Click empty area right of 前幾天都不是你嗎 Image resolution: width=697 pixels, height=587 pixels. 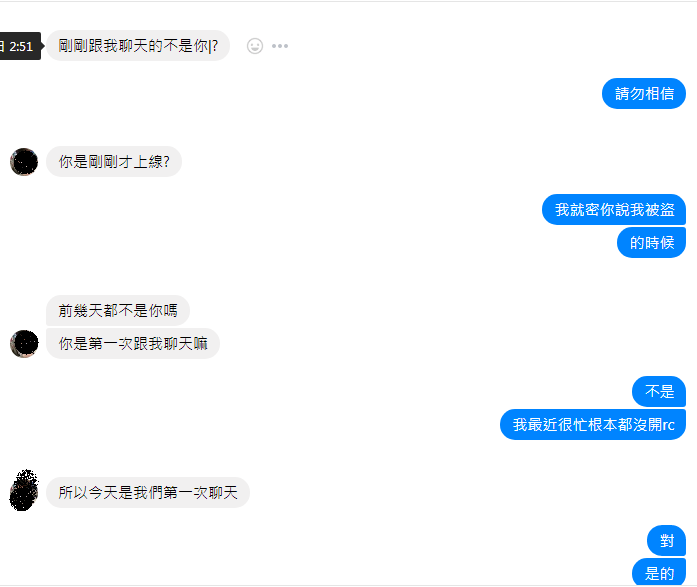356,310
